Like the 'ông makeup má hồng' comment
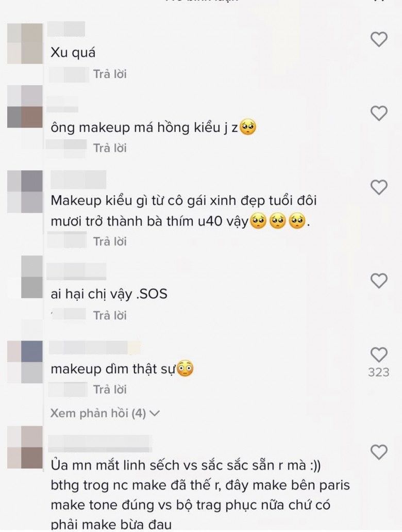The width and height of the screenshot is (402, 532). [379, 113]
